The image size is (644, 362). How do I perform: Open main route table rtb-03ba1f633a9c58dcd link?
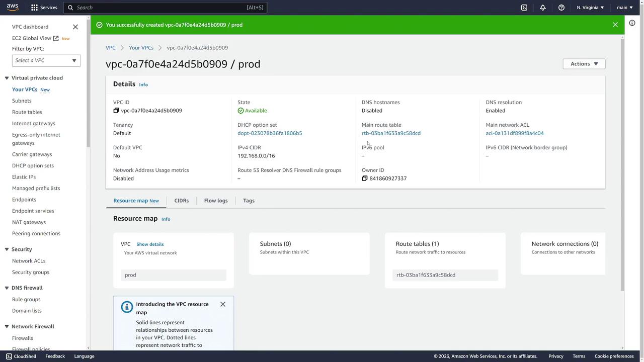coord(391,133)
